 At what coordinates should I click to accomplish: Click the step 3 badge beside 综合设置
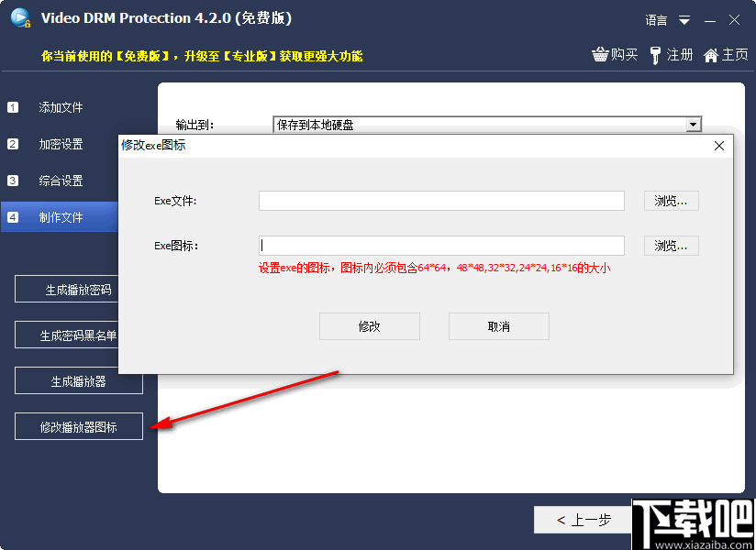click(x=12, y=181)
